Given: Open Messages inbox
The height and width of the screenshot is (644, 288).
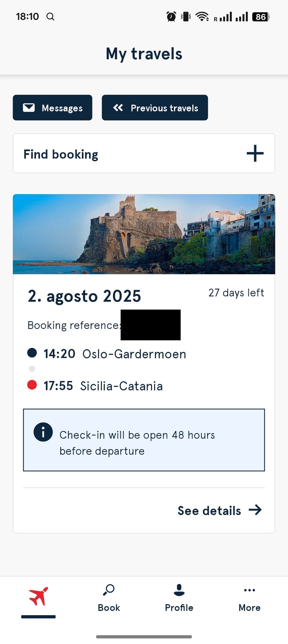Looking at the screenshot, I should (x=52, y=108).
